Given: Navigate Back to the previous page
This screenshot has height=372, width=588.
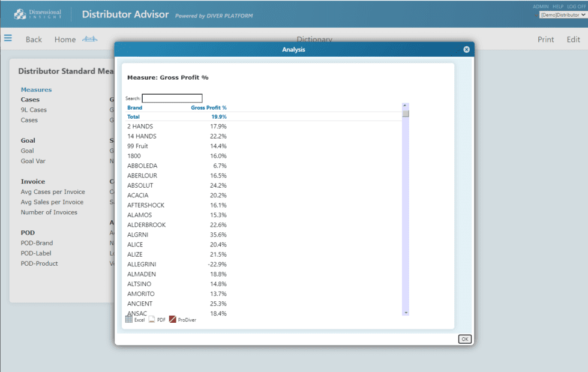Looking at the screenshot, I should (x=34, y=39).
